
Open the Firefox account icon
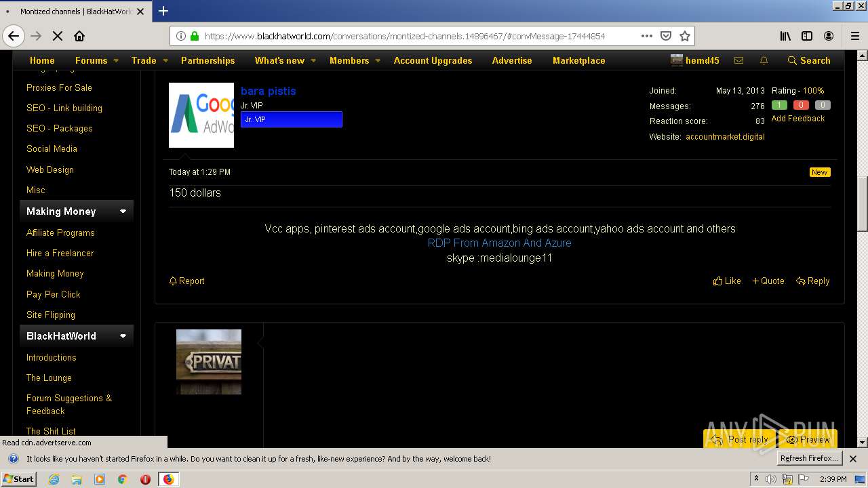pos(829,36)
